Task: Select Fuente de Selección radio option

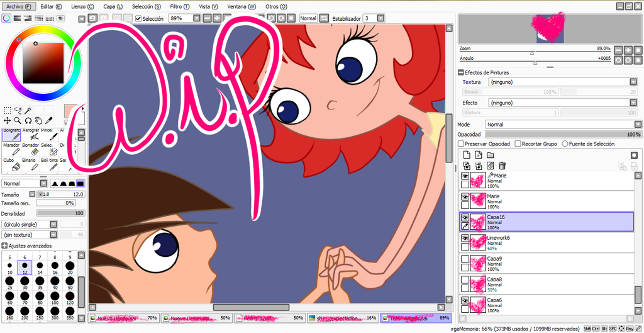Action: pos(565,144)
